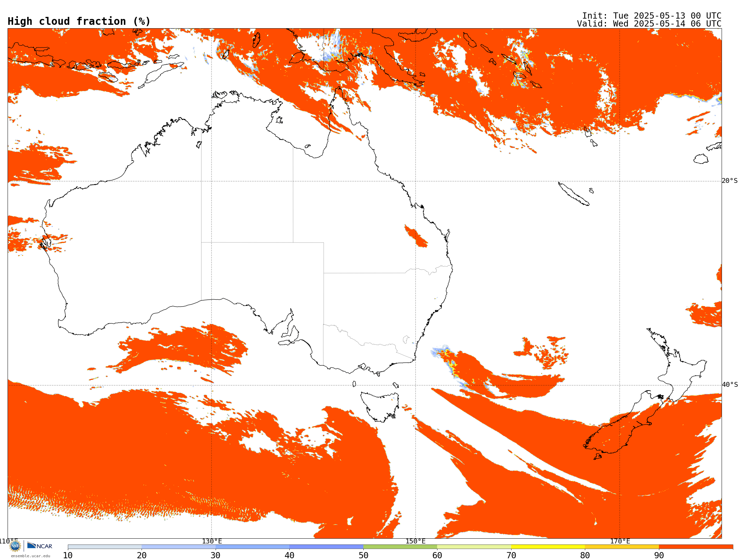The height and width of the screenshot is (560, 744).
Task: Click the colorbar tick label 40
Action: coord(289,555)
